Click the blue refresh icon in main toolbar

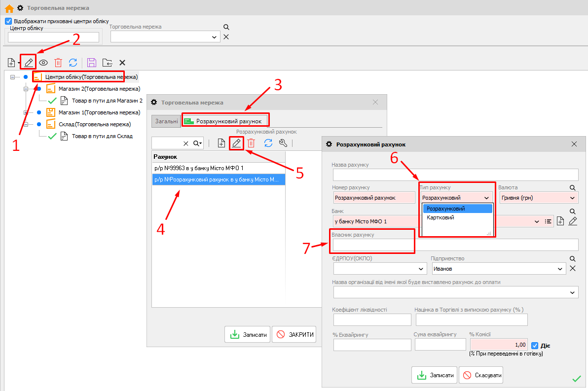pyautogui.click(x=73, y=63)
